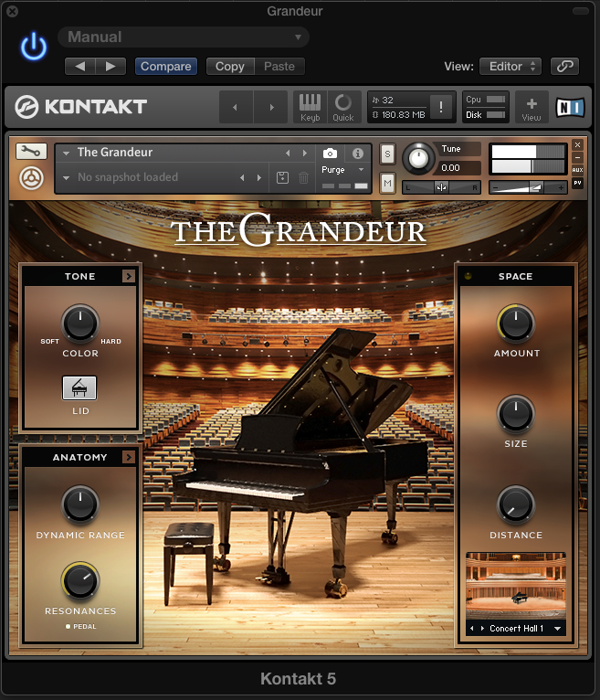600x700 pixels.
Task: Toggle the PV button
Action: (x=578, y=183)
